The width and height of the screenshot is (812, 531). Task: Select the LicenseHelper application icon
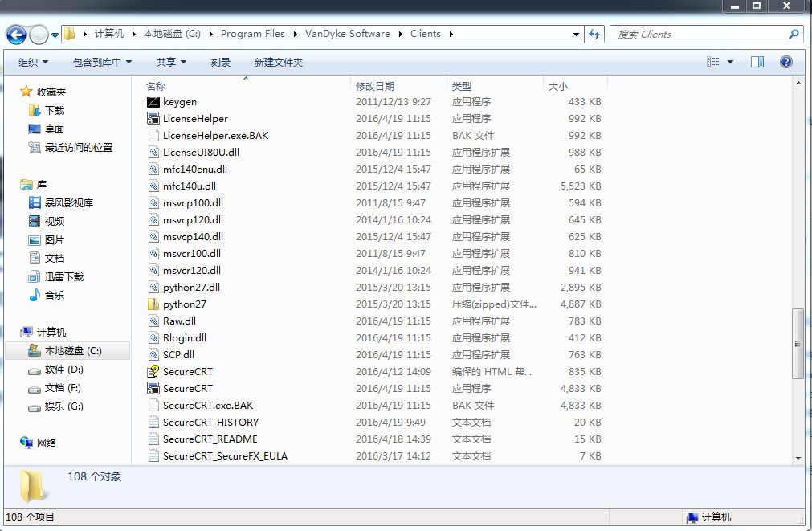click(x=153, y=119)
